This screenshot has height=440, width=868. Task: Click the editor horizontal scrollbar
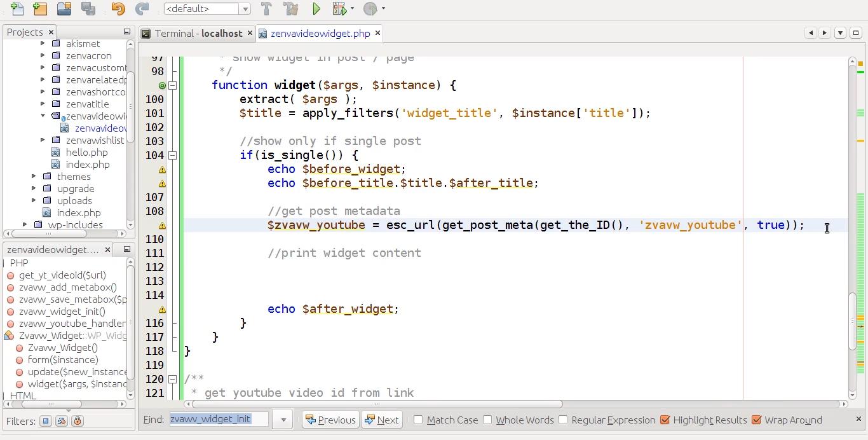(377, 404)
